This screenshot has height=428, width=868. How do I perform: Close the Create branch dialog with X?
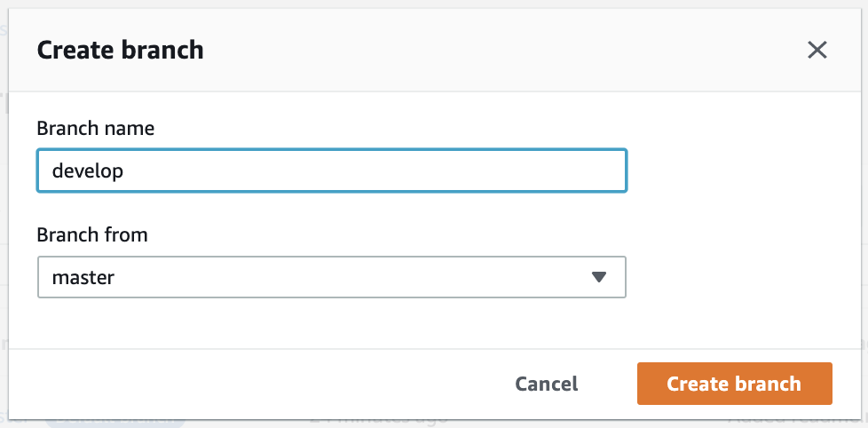[817, 50]
